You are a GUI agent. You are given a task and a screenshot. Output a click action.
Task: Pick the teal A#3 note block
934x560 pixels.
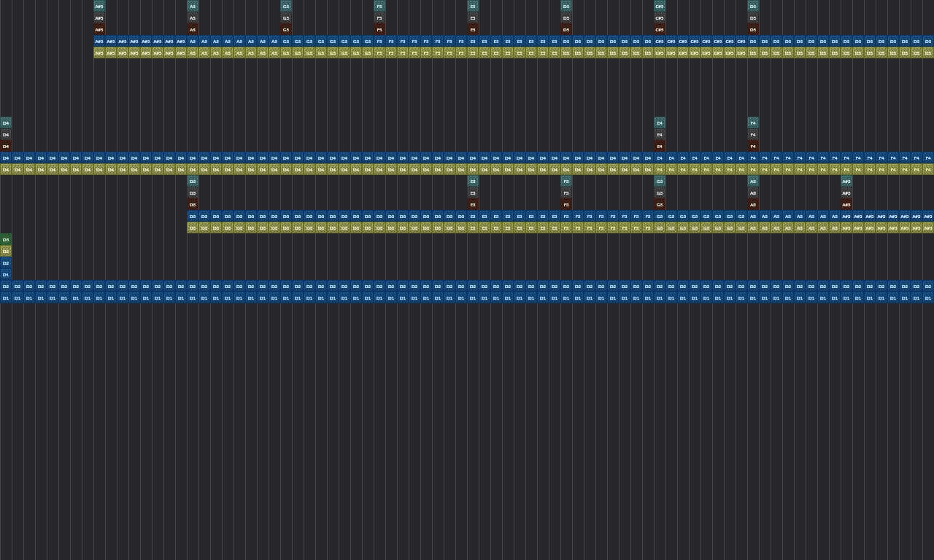pyautogui.click(x=846, y=181)
